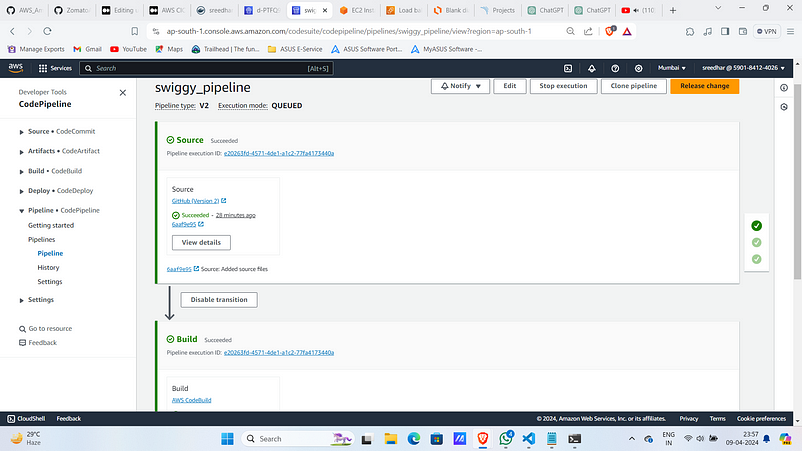
Task: Collapse Pipeline CodePipeline section
Action: tap(21, 211)
